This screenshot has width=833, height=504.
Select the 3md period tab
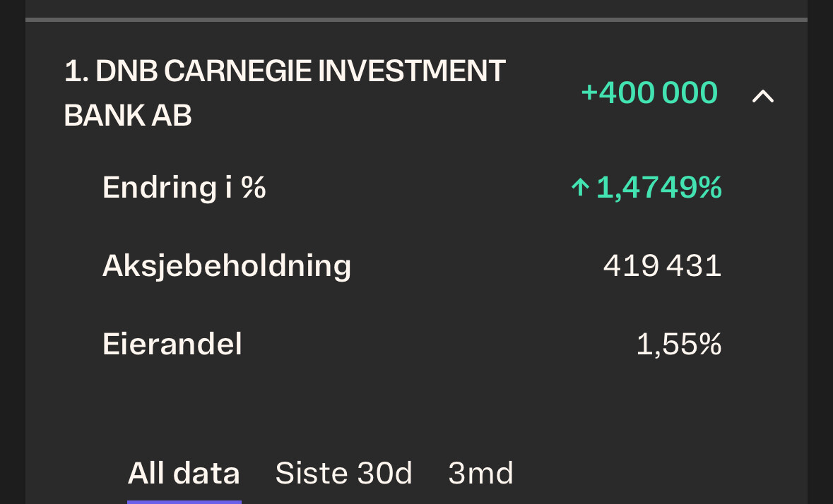(x=480, y=473)
